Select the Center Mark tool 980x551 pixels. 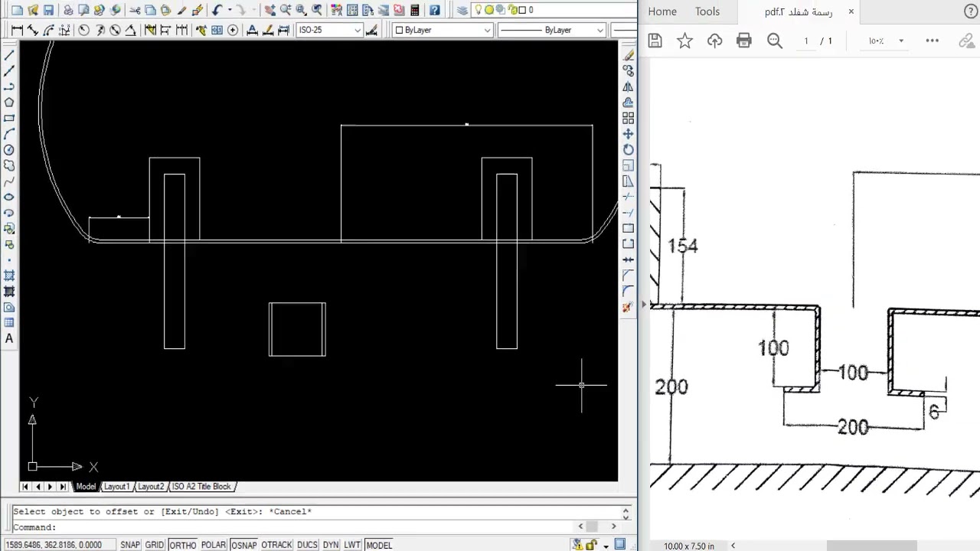[233, 30]
